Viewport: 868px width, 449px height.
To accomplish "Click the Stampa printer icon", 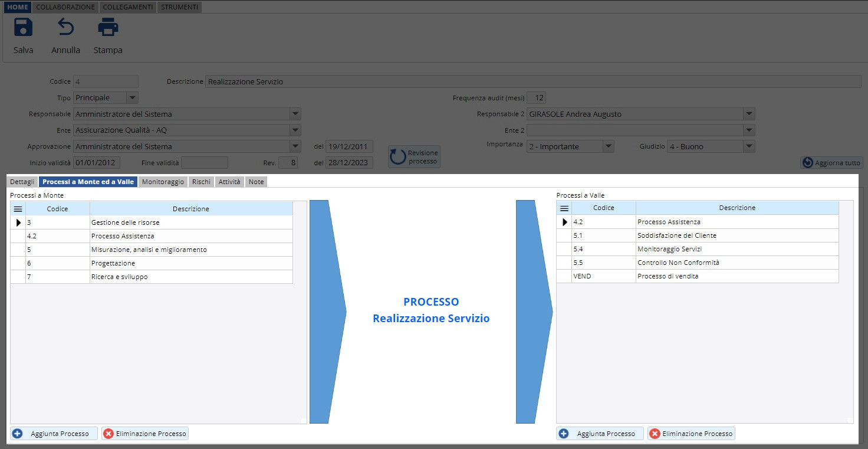I will click(108, 28).
